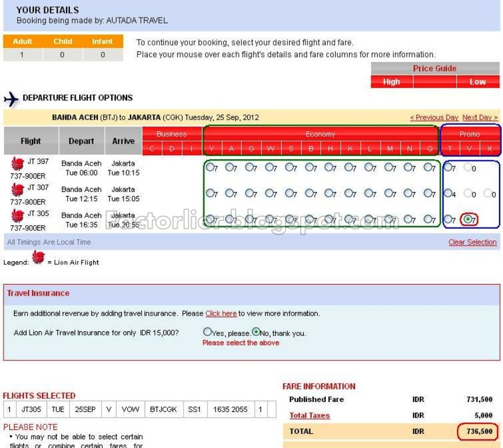Click the Adult passenger count cell

[x=22, y=55]
